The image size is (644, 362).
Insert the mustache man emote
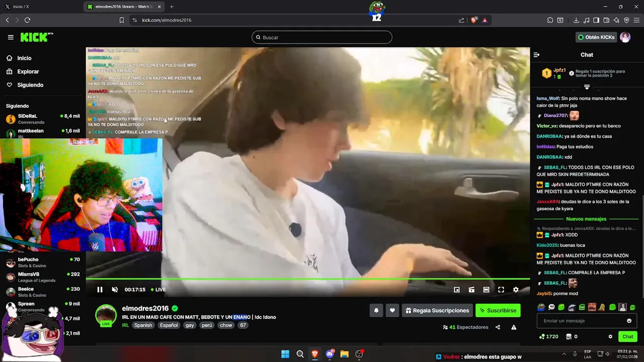(x=592, y=307)
